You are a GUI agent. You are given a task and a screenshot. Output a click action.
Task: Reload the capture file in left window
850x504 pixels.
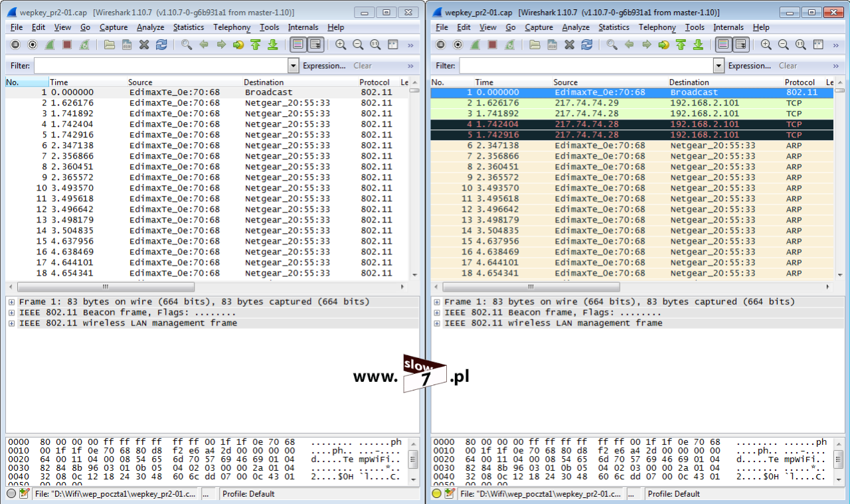(161, 44)
